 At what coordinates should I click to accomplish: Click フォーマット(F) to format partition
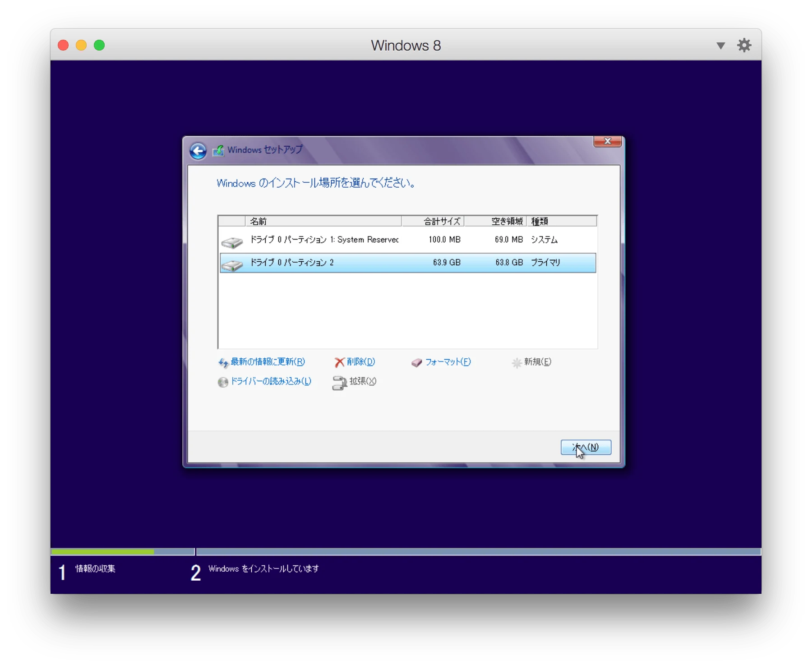448,362
